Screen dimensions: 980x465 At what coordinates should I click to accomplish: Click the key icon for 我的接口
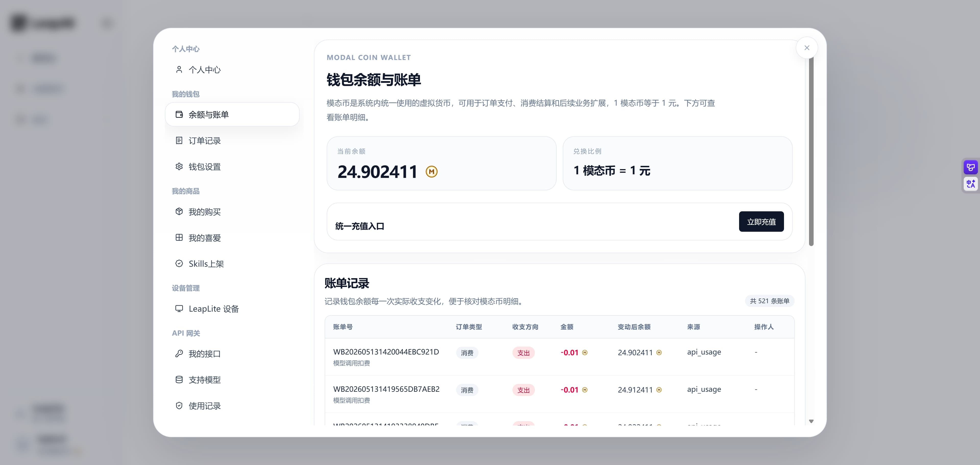tap(179, 354)
